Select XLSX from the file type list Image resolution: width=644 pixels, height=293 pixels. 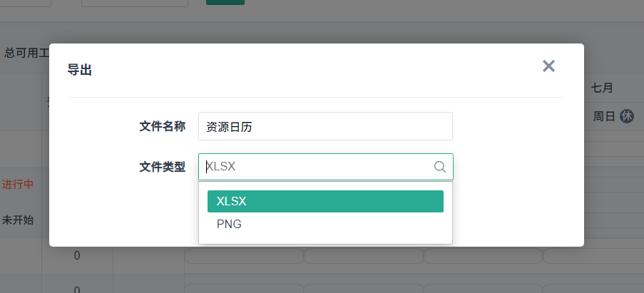click(x=325, y=201)
